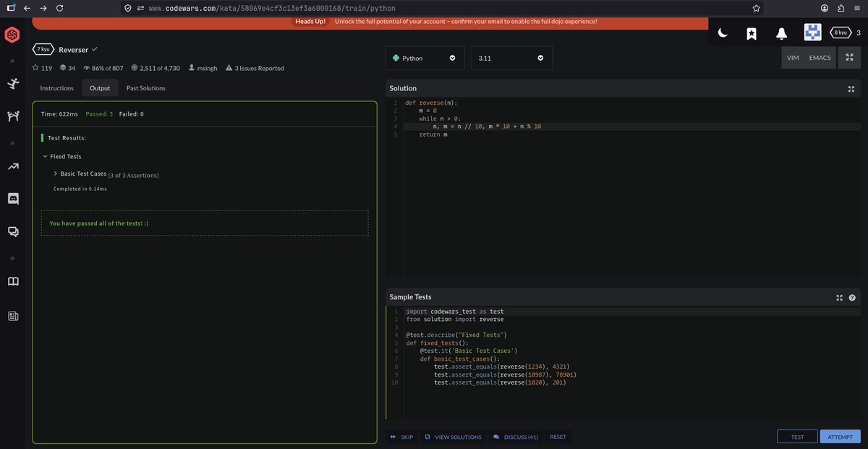Click the user avatar picture
The width and height of the screenshot is (868, 449).
coord(812,33)
